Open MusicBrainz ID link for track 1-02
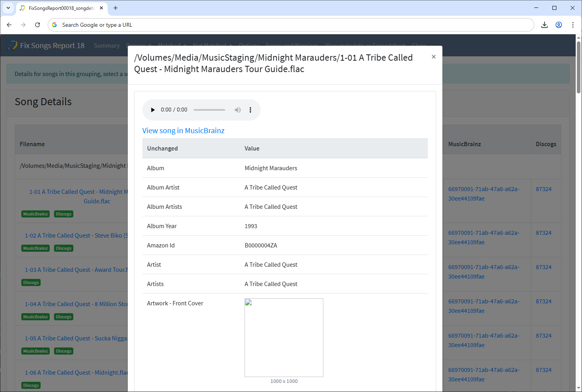The width and height of the screenshot is (582, 392). [x=484, y=238]
